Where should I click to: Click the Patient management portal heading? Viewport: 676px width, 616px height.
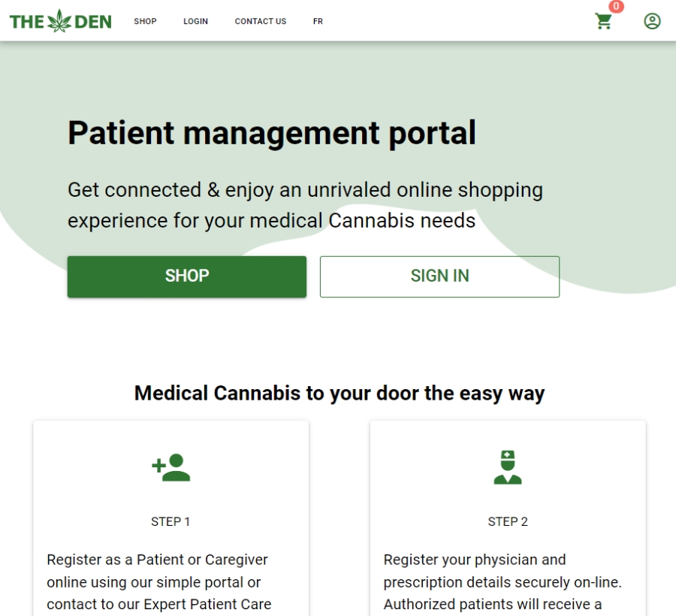(x=272, y=133)
